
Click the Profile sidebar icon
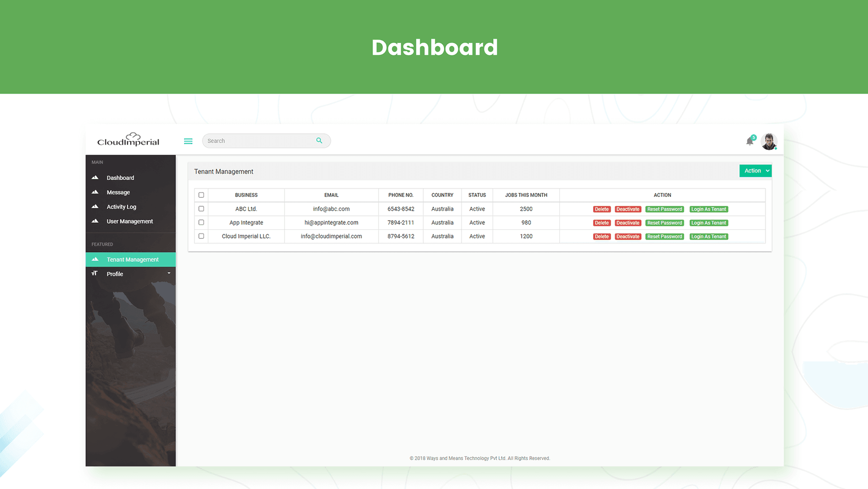(x=94, y=273)
